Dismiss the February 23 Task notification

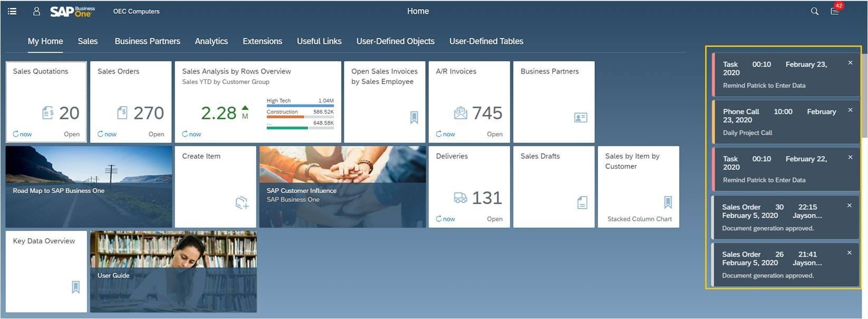850,63
